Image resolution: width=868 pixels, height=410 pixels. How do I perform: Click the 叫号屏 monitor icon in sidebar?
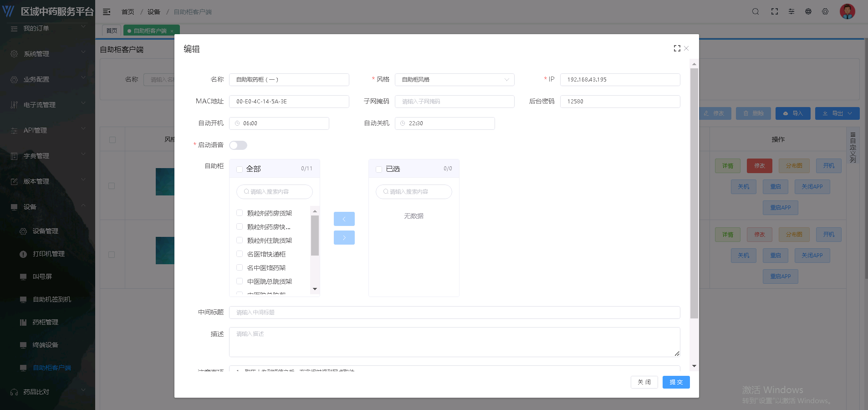pyautogui.click(x=23, y=277)
